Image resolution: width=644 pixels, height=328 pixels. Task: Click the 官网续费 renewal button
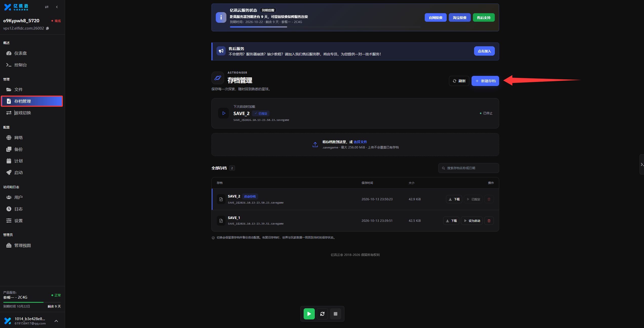[436, 18]
